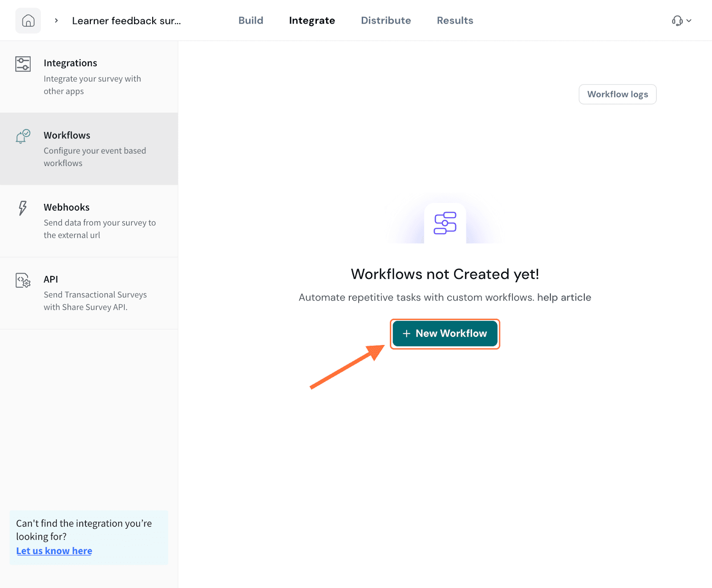Create a New Workflow

445,334
